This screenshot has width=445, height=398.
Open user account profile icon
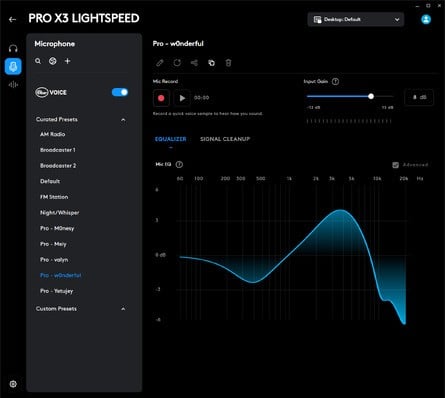point(426,19)
